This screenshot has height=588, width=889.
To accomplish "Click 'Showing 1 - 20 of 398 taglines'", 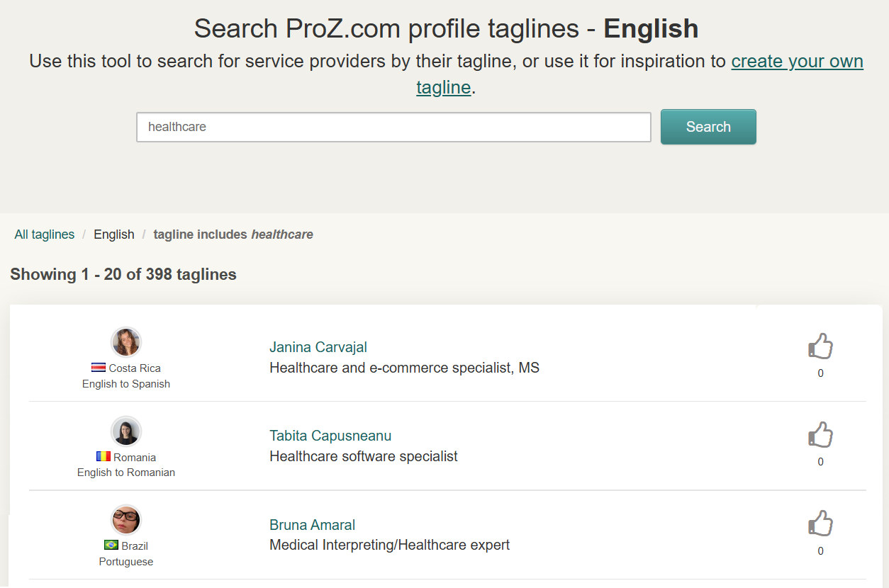I will click(x=123, y=274).
